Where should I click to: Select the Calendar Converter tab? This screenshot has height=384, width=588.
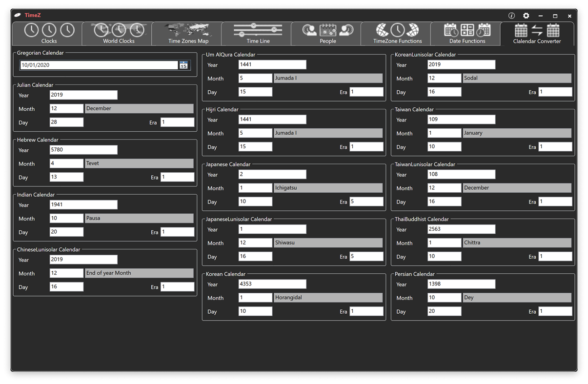[537, 34]
